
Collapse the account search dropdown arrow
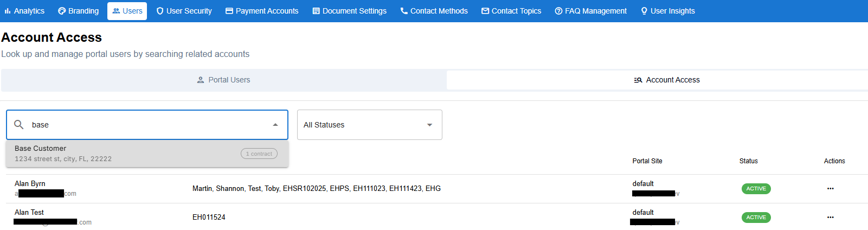coord(275,125)
